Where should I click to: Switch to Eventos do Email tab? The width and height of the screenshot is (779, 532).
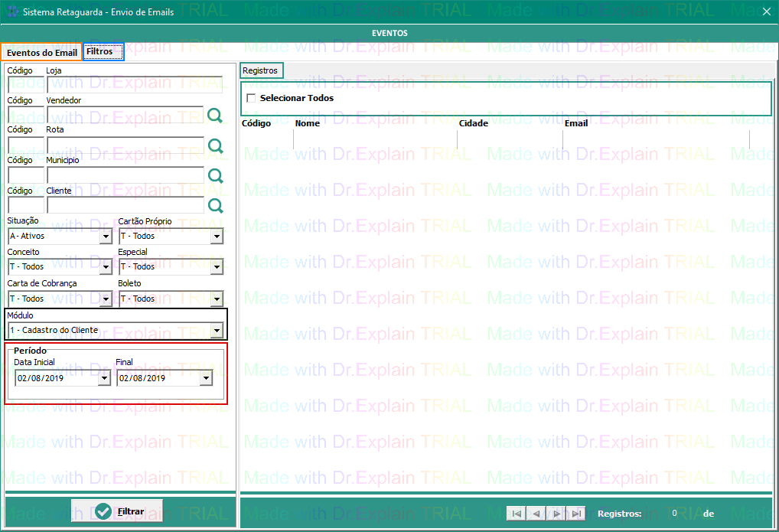click(42, 52)
